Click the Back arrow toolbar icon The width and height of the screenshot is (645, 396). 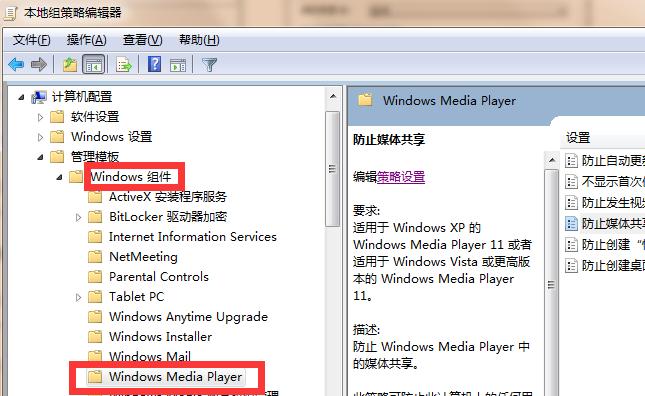16,65
